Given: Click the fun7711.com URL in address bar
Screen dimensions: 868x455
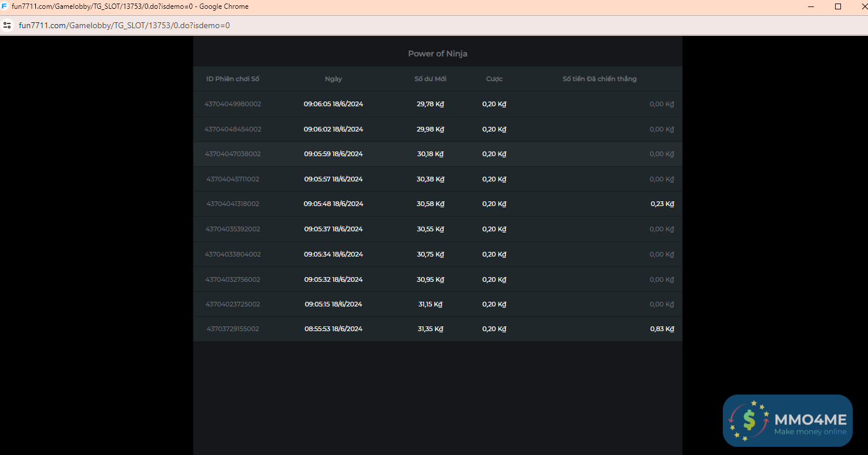Looking at the screenshot, I should click(124, 25).
